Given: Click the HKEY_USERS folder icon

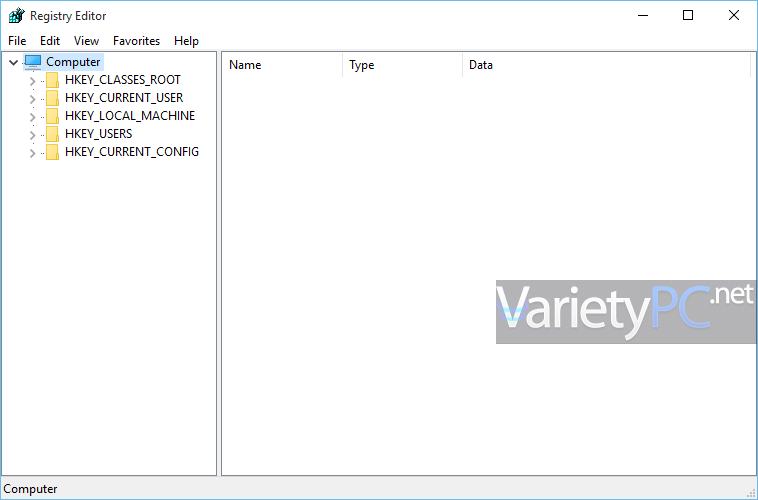Looking at the screenshot, I should tap(52, 134).
